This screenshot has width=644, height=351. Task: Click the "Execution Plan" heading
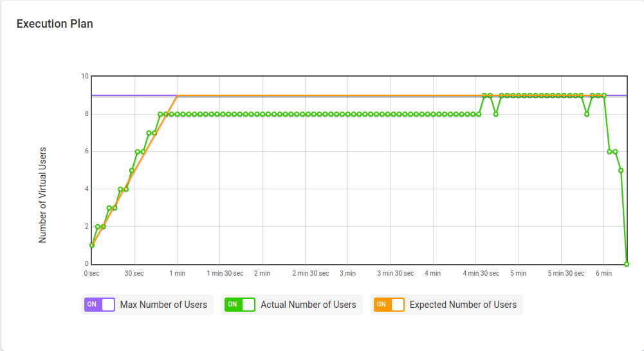click(55, 24)
